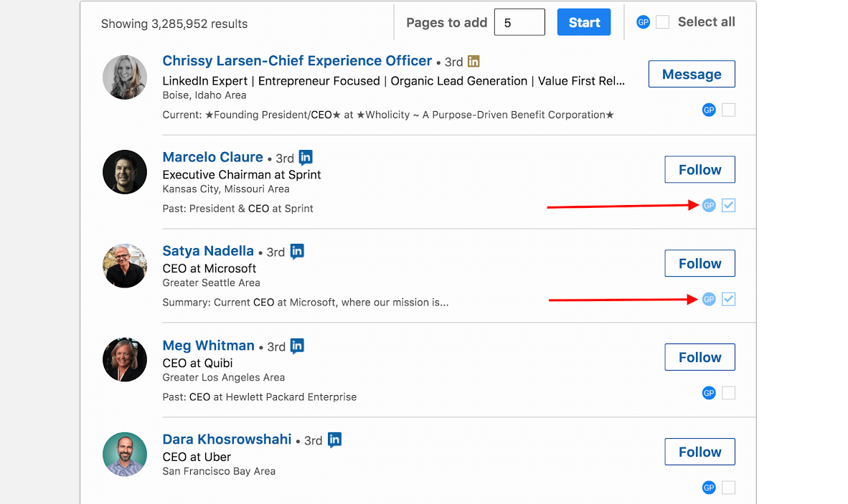The height and width of the screenshot is (504, 848).
Task: Click 'CEO at Quibi' headline
Action: pos(197,363)
